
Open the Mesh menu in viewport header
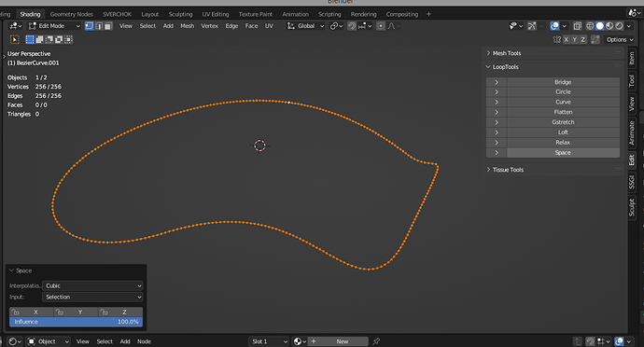[x=188, y=26]
